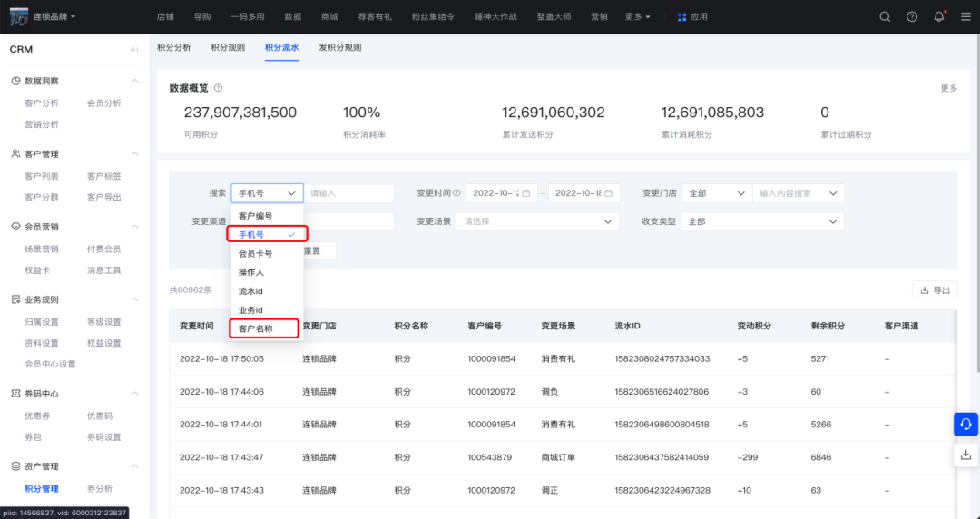This screenshot has width=980, height=519.
Task: Collapse the 数据洞察 section
Action: 133,82
